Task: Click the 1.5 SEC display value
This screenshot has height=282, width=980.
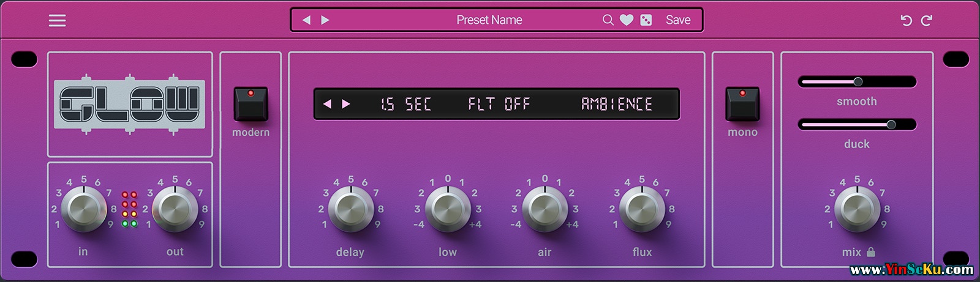Action: tap(405, 104)
